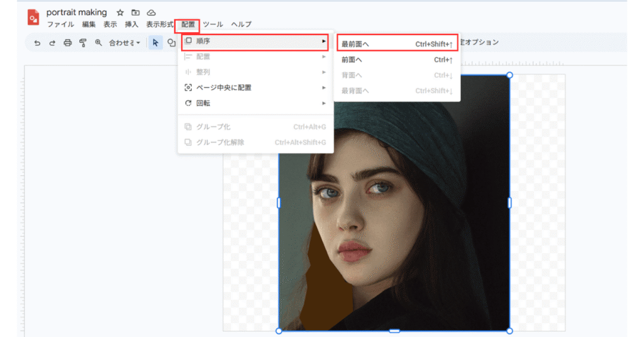Screen dimensions: 644x337
Task: Click the Shape tool icon
Action: (x=171, y=43)
